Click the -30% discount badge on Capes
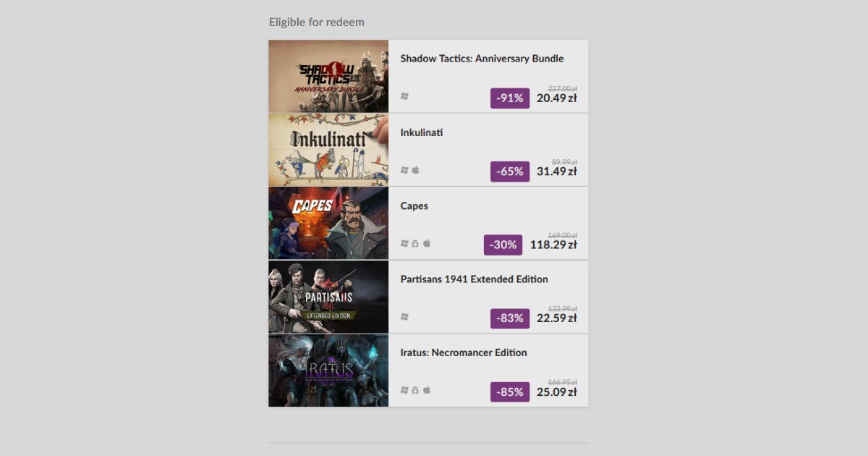 pos(503,245)
